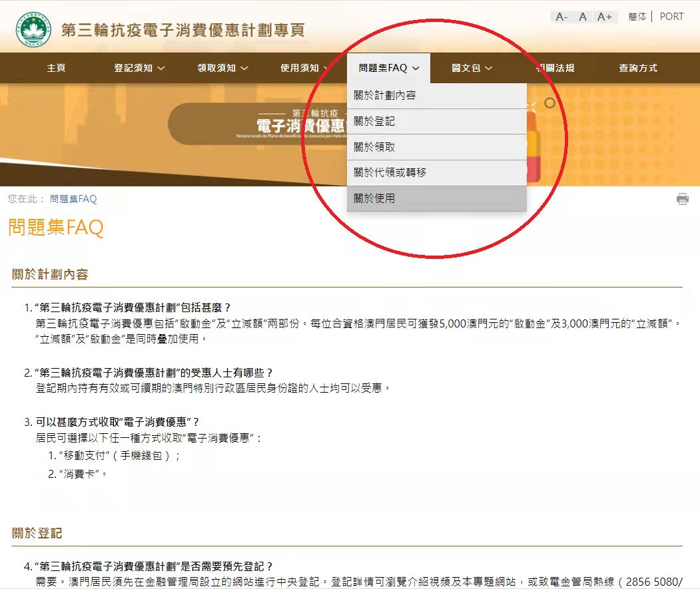Expand the 領取須知 dropdown menu
This screenshot has height=589, width=700.
(222, 68)
